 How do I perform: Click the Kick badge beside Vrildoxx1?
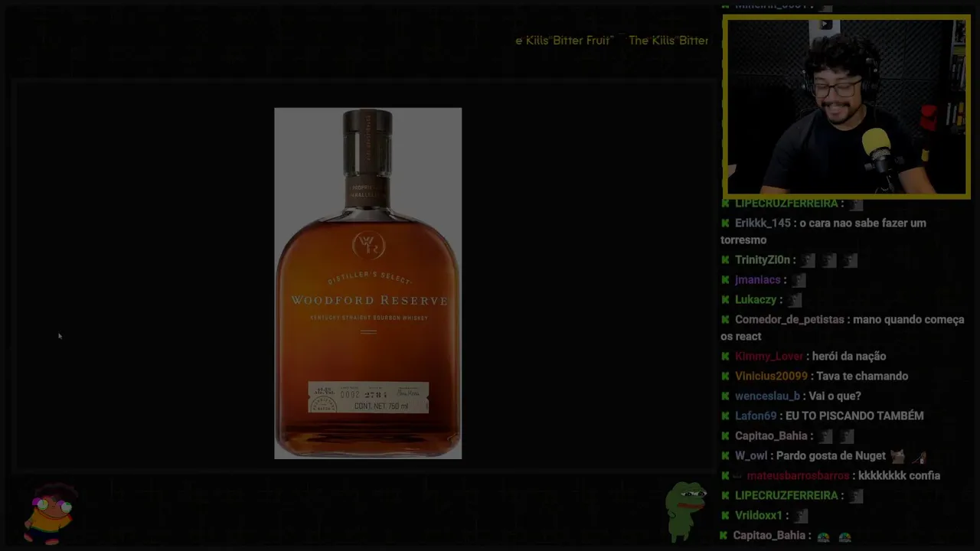[x=725, y=516]
